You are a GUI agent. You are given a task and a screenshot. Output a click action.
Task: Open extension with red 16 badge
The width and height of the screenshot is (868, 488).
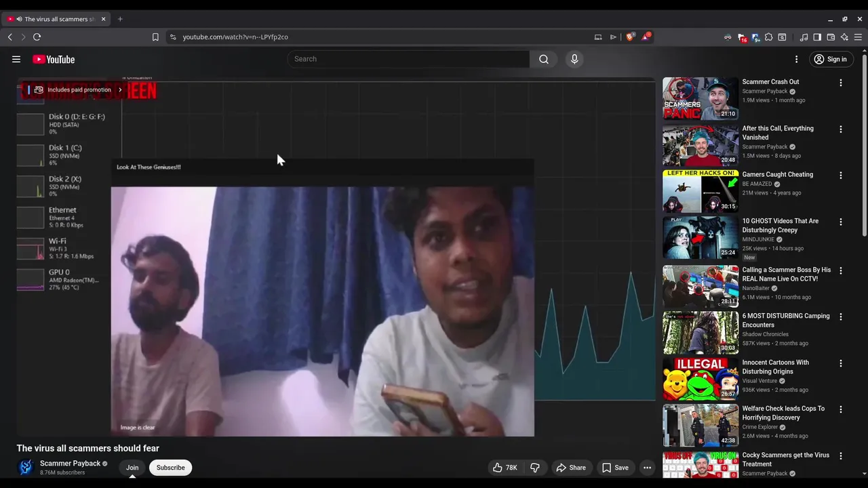(x=742, y=38)
